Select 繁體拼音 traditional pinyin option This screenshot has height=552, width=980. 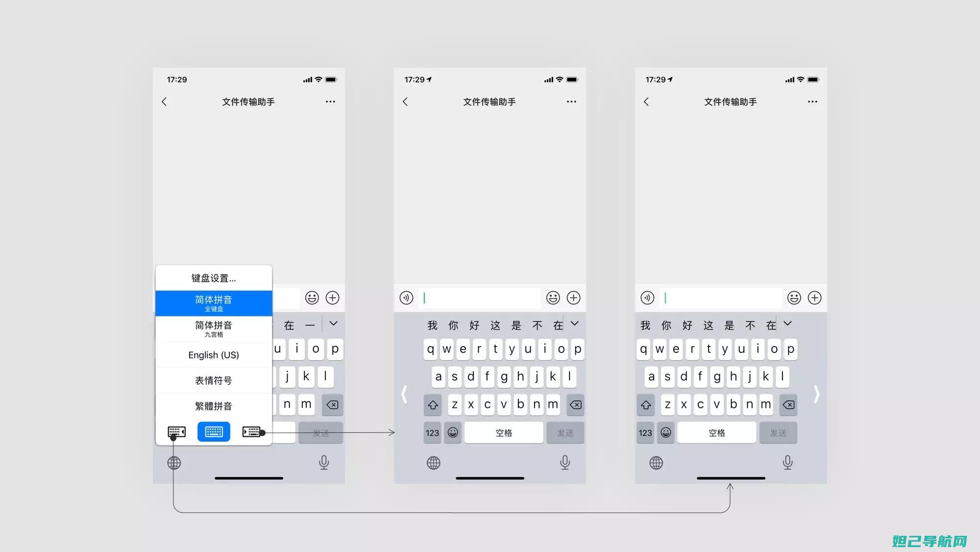(213, 406)
